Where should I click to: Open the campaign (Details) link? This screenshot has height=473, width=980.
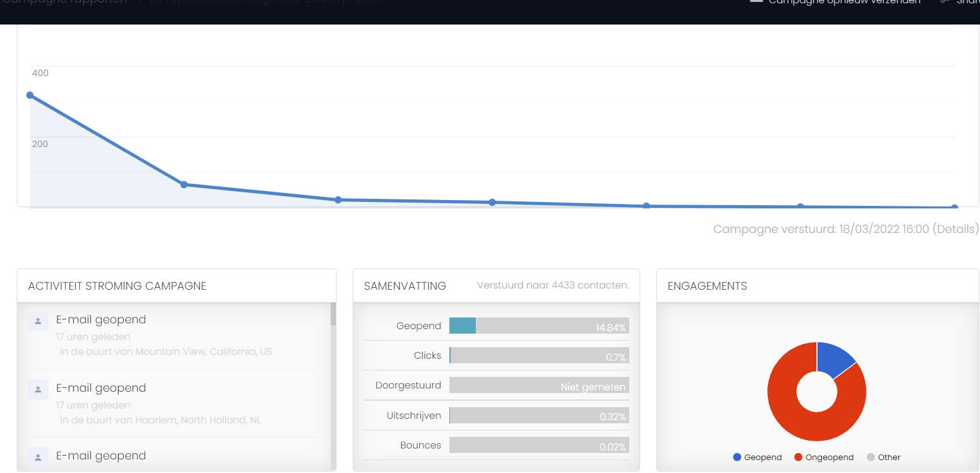(955, 229)
